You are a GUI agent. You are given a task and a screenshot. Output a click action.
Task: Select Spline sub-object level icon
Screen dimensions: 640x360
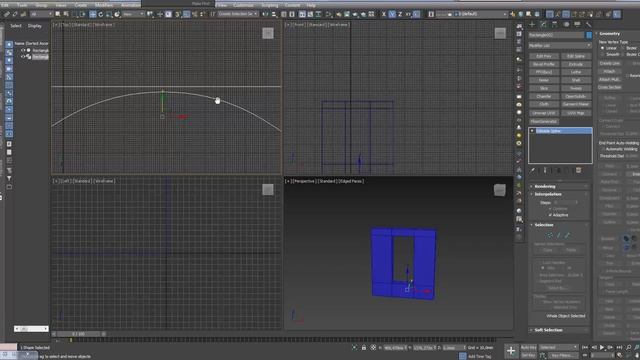(567, 235)
